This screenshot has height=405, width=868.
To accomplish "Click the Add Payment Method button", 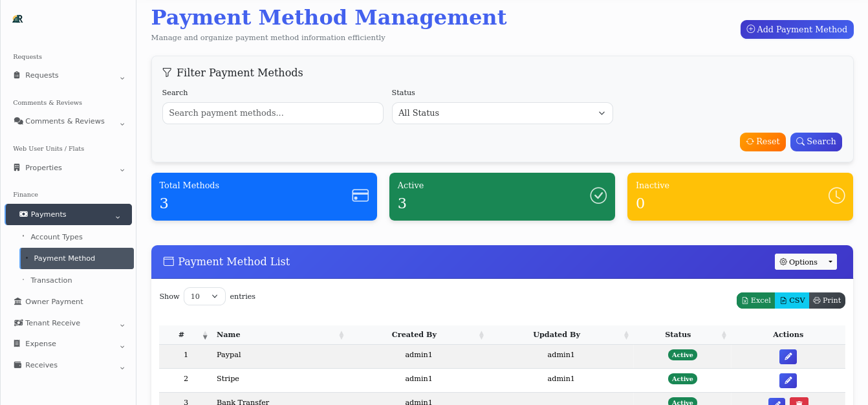I will tap(797, 29).
